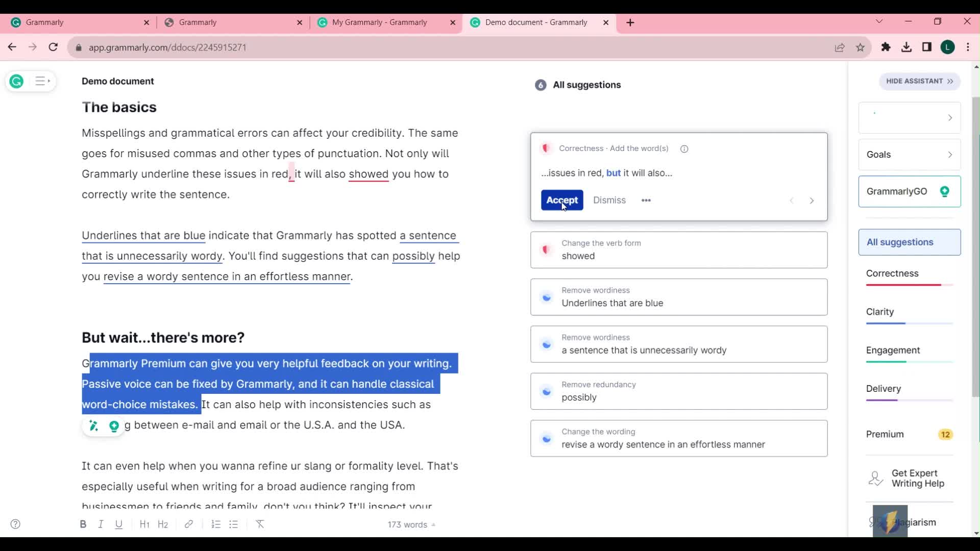Apply Heading 1 style

pos(144,524)
